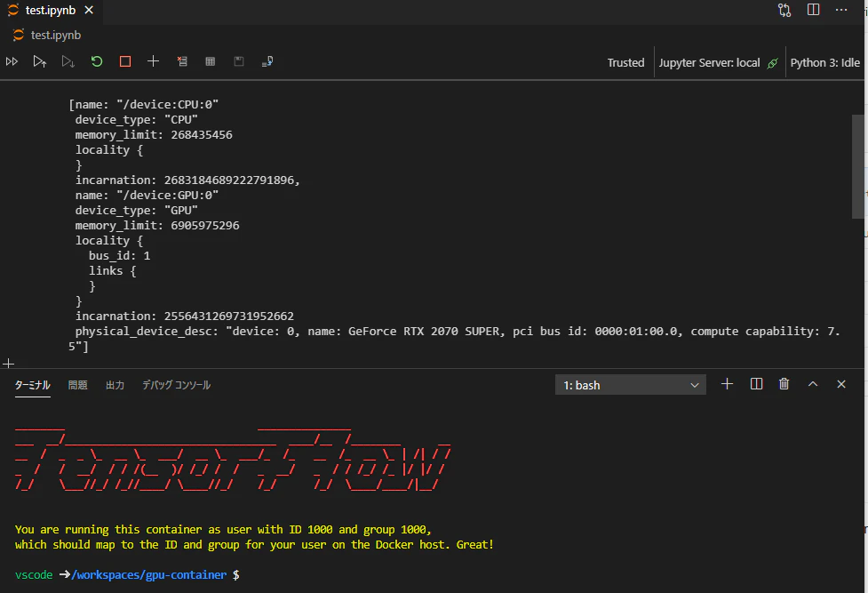Image resolution: width=868 pixels, height=593 pixels.
Task: Select the Python 3 kernel picker
Action: [824, 62]
